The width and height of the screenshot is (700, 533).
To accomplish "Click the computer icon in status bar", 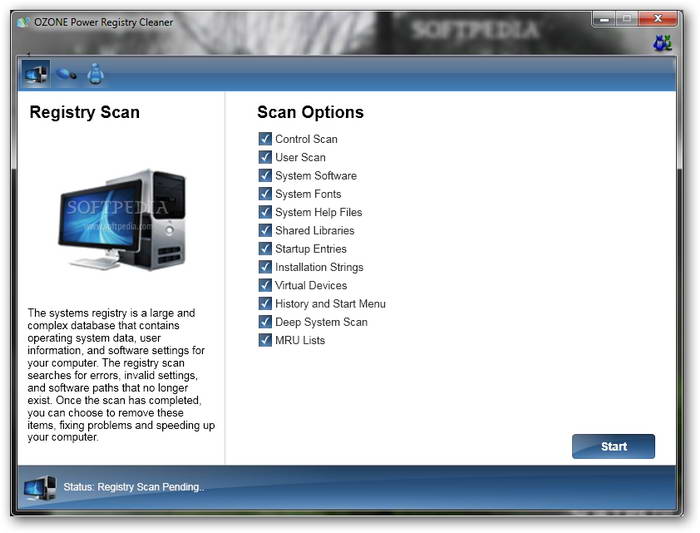I will (40, 487).
